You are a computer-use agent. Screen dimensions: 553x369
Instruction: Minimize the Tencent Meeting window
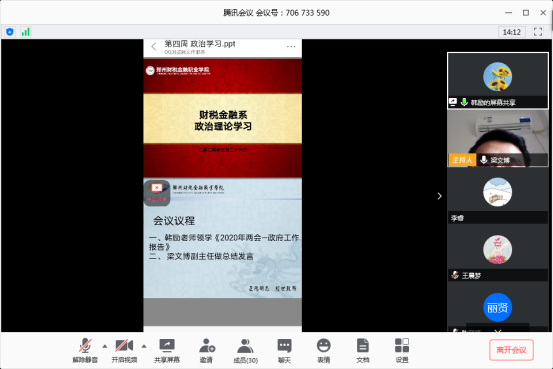[x=508, y=13]
